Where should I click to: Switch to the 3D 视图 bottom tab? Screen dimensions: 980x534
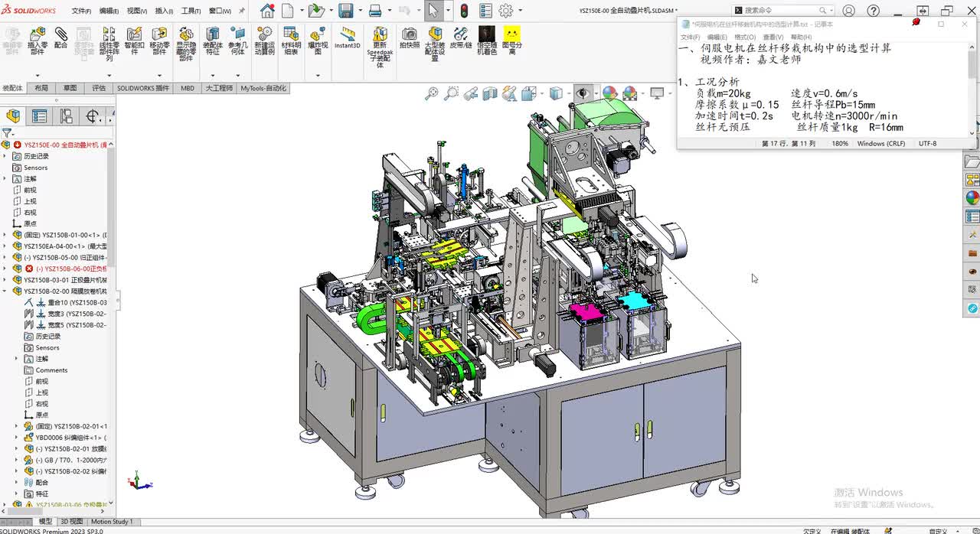point(71,522)
